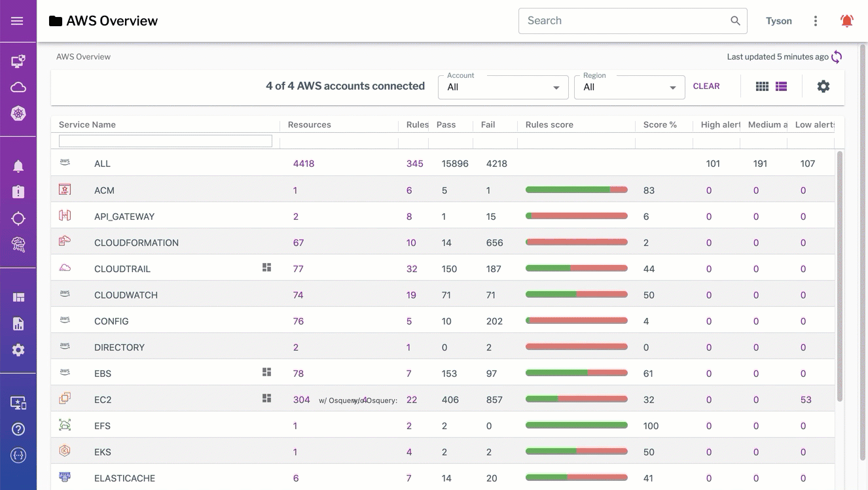Open the CLOUDTRAIL rules count 32

412,269
